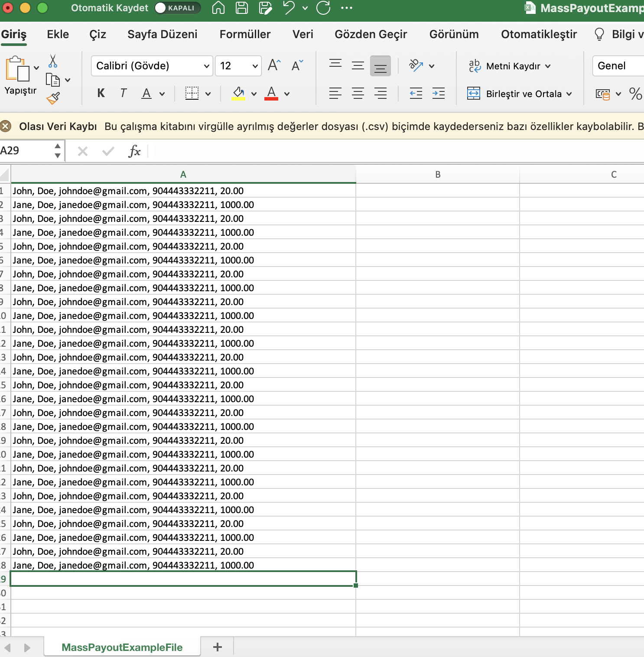644x657 pixels.
Task: Open the Formüller ribbon tab
Action: (x=245, y=34)
